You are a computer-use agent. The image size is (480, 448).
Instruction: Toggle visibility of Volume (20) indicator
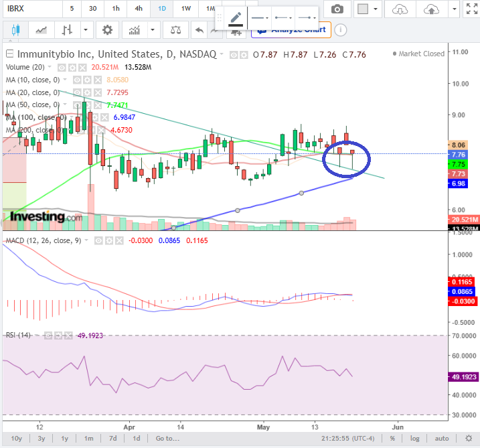coord(62,68)
